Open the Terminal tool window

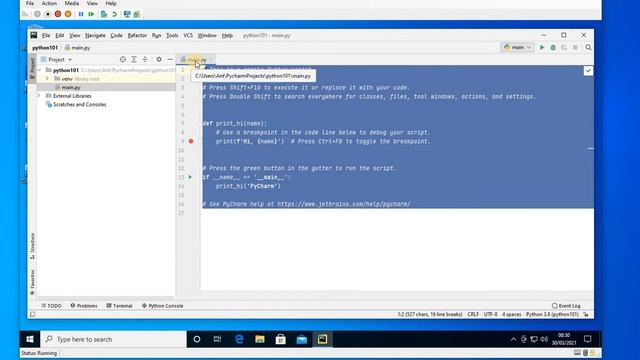(x=119, y=306)
